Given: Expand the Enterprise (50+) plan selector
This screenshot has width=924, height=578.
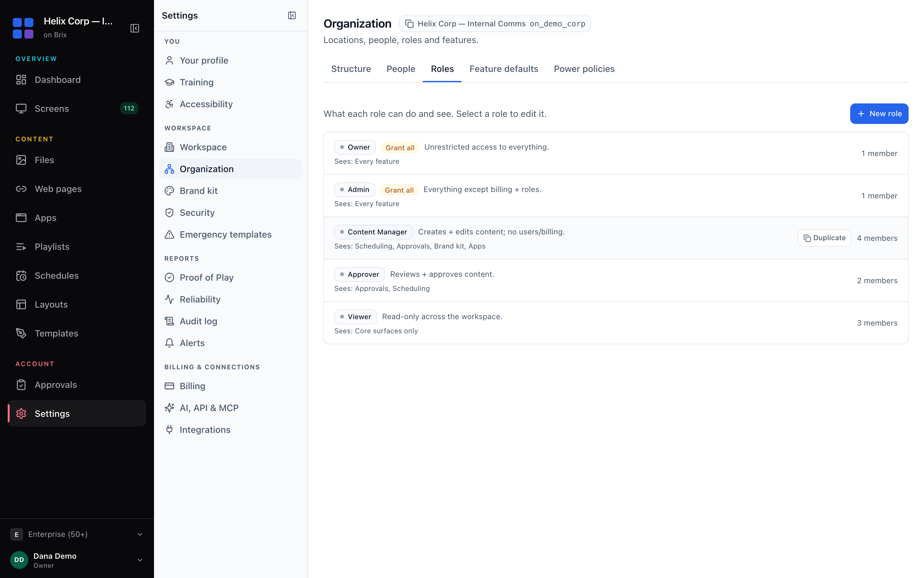Looking at the screenshot, I should 77,534.
